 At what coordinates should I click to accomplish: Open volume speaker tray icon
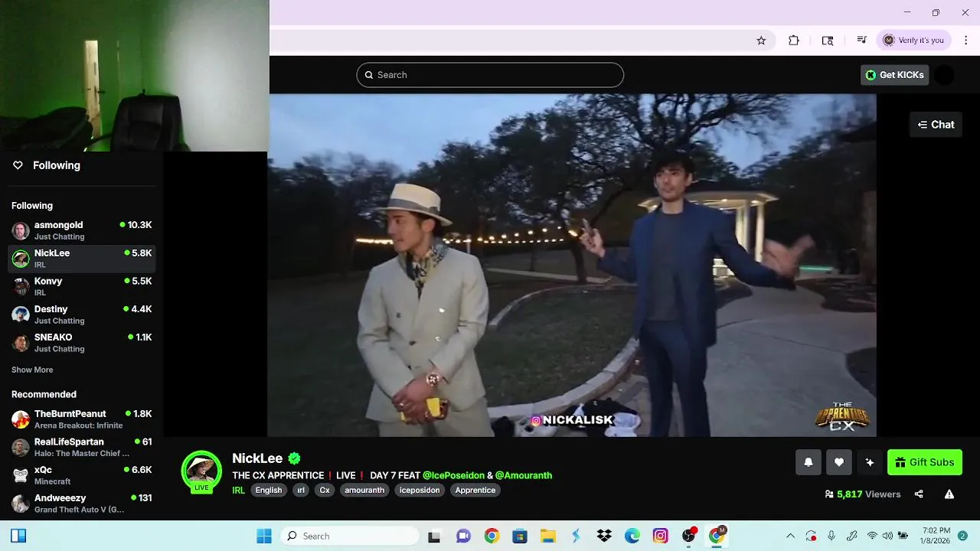(887, 536)
